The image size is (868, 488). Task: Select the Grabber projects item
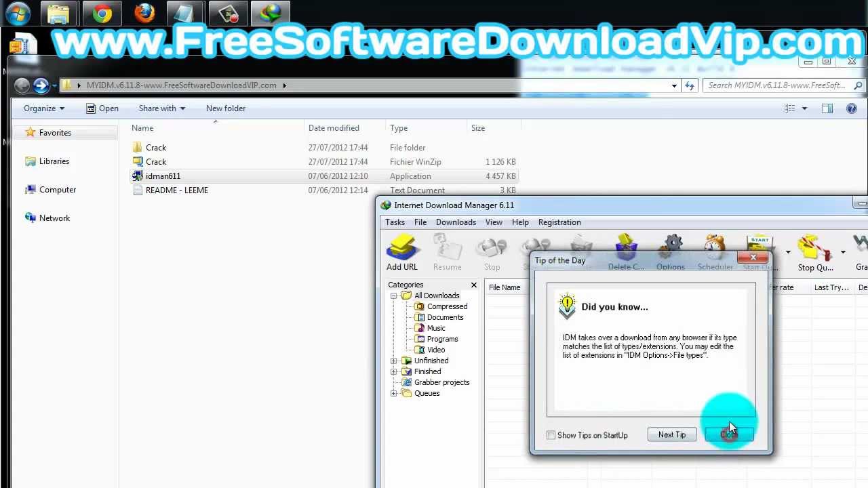[441, 383]
